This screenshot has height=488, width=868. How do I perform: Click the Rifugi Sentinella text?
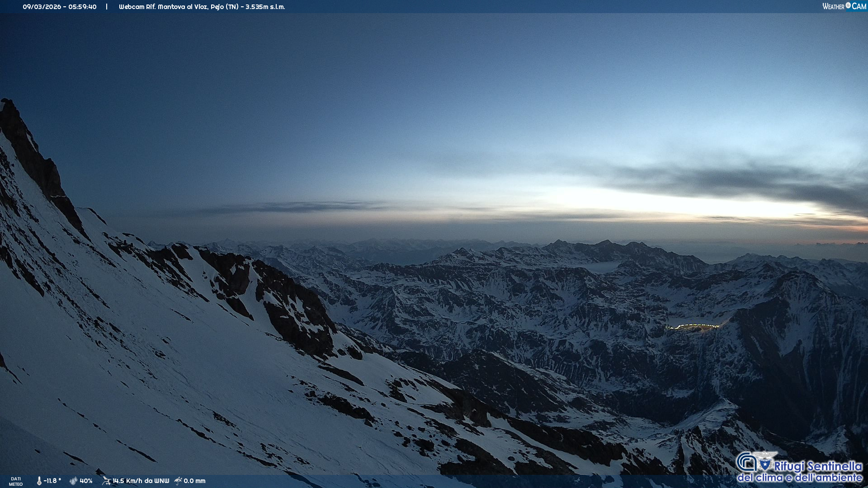pyautogui.click(x=818, y=466)
